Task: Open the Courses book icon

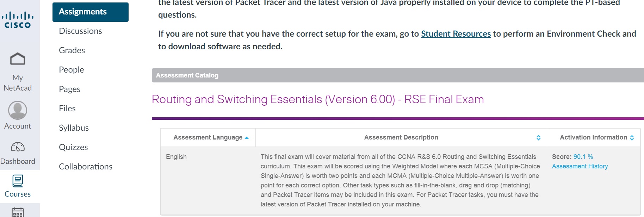Action: [18, 181]
